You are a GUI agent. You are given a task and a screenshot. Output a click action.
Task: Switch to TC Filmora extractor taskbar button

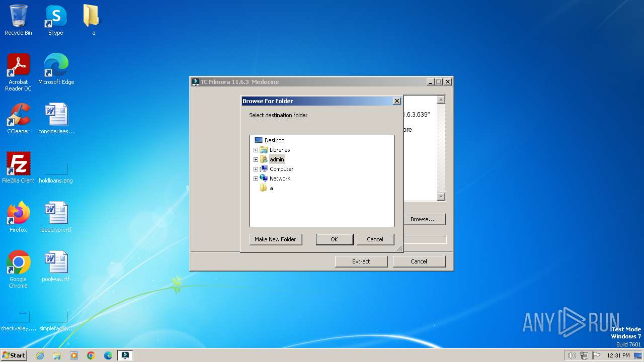(125, 355)
